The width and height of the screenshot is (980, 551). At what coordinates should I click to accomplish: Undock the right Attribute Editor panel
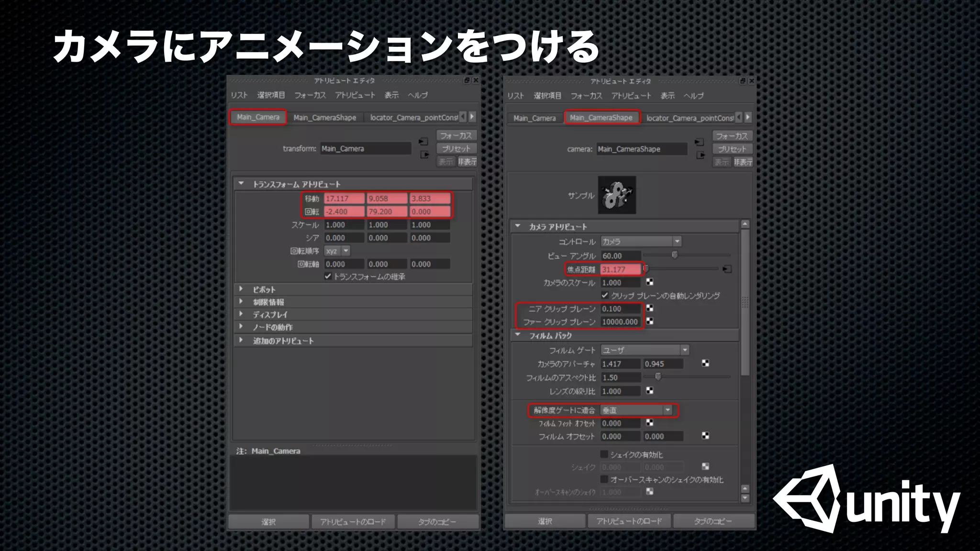[743, 81]
